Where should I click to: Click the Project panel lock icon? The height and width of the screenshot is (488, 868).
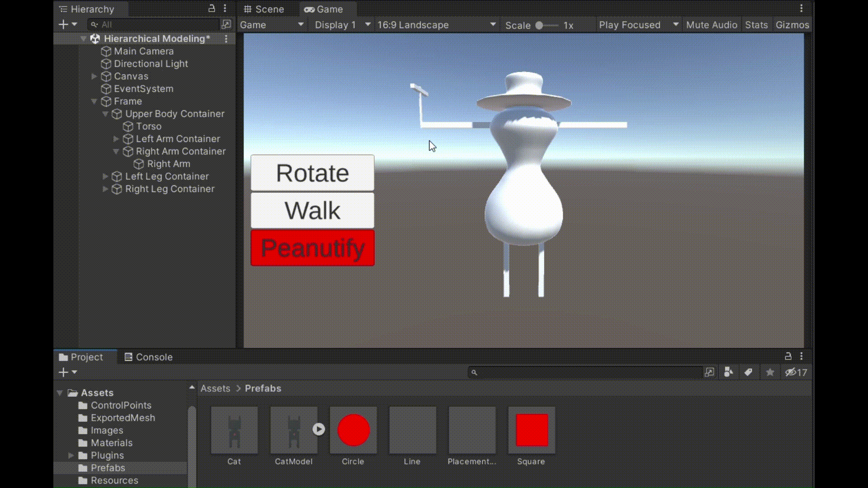pyautogui.click(x=788, y=356)
